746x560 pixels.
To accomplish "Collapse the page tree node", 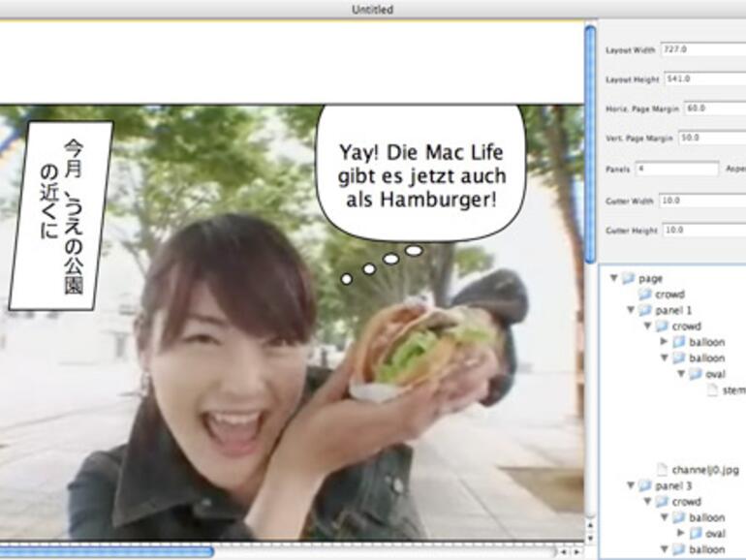I will [x=613, y=279].
